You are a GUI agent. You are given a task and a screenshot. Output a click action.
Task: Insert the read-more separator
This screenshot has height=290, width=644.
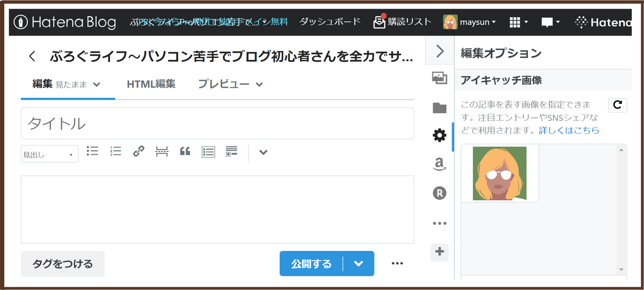pos(162,151)
